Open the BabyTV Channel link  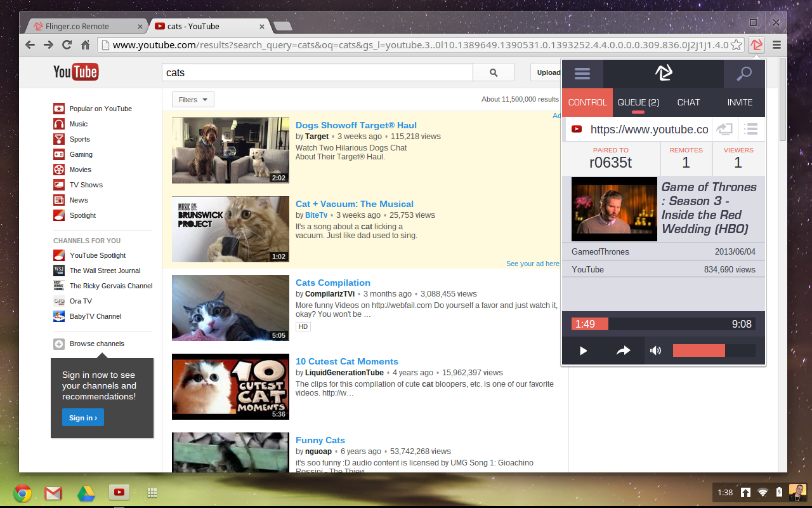coord(88,316)
